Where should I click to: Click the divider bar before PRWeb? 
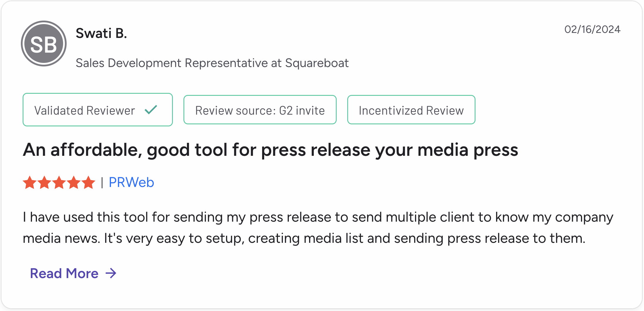click(102, 183)
